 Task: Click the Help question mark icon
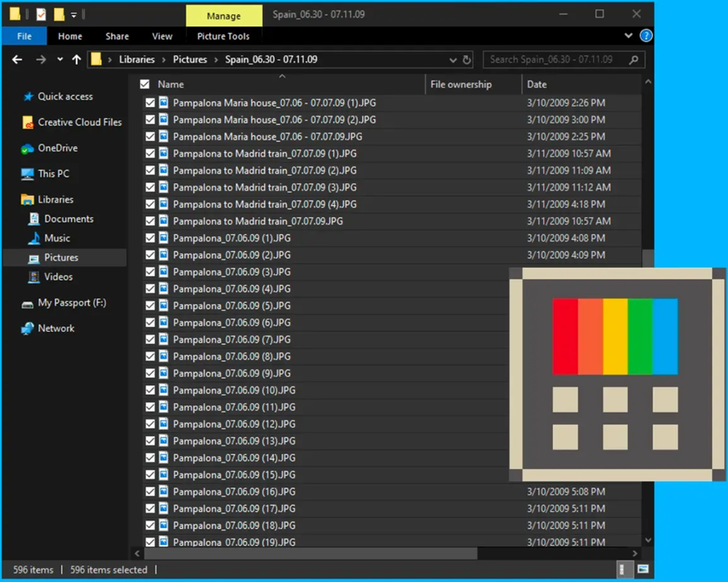click(645, 36)
